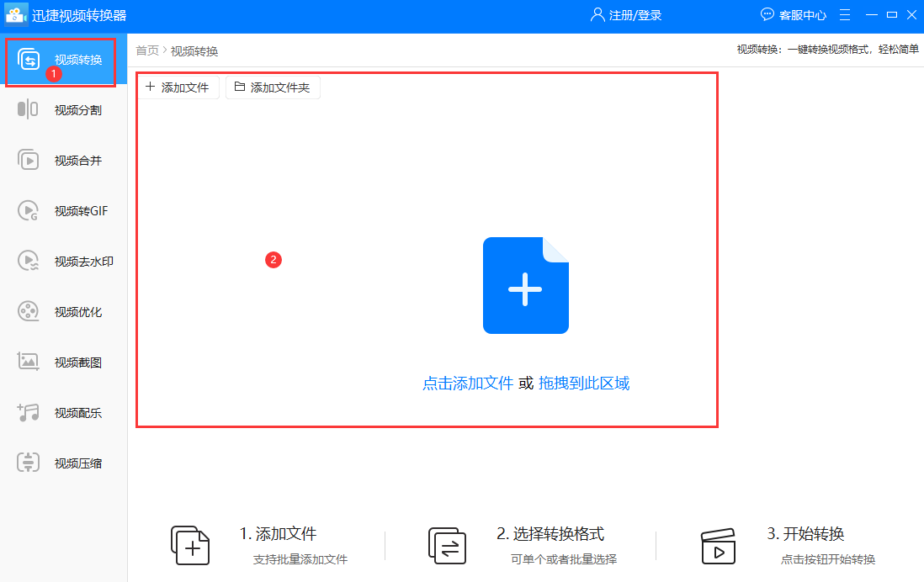924x582 pixels.
Task: Click the 1. 添加文件 step heading
Action: coord(279,534)
